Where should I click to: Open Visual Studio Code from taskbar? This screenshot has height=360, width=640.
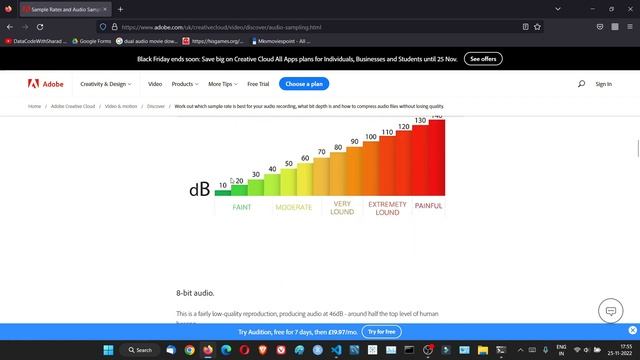tap(336, 350)
